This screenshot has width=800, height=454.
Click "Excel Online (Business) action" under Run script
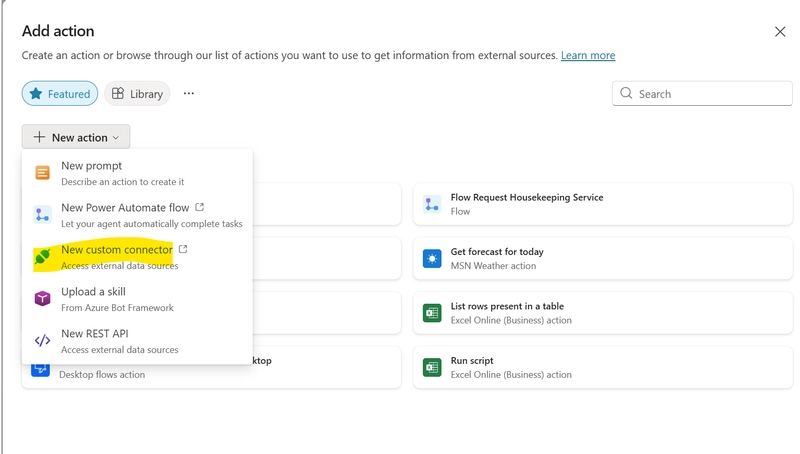(x=511, y=374)
